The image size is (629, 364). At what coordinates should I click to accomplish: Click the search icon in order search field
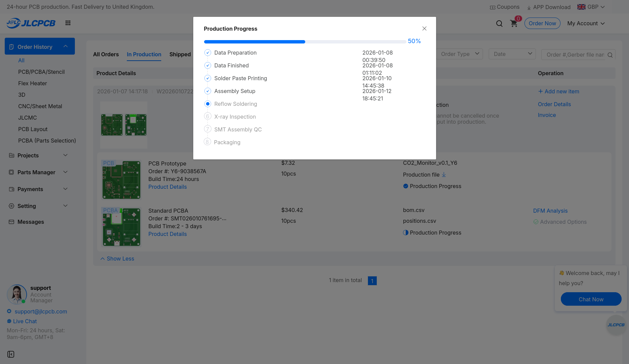point(610,55)
